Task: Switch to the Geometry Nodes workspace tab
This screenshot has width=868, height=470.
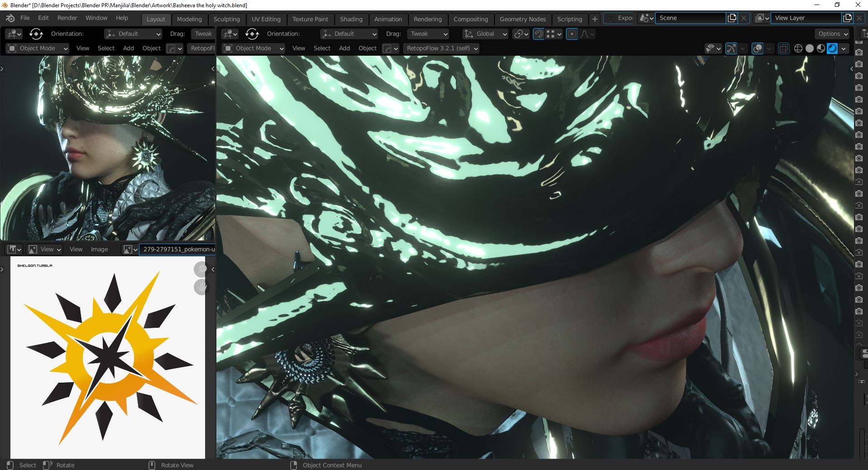Action: [x=523, y=19]
